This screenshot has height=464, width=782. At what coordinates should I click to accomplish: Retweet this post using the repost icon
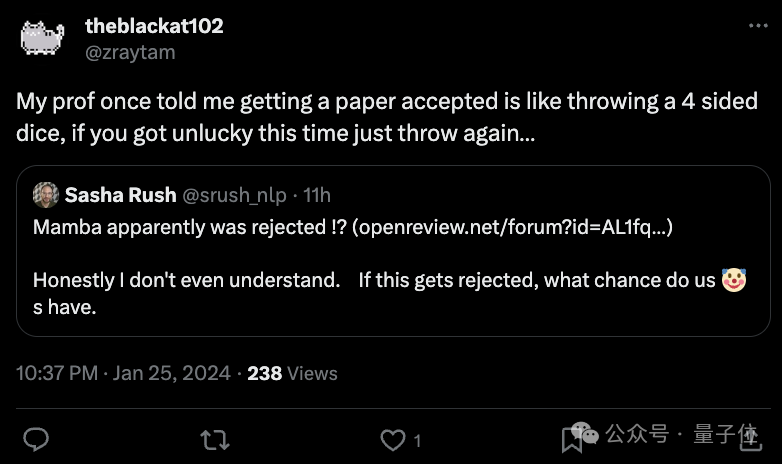(x=213, y=439)
